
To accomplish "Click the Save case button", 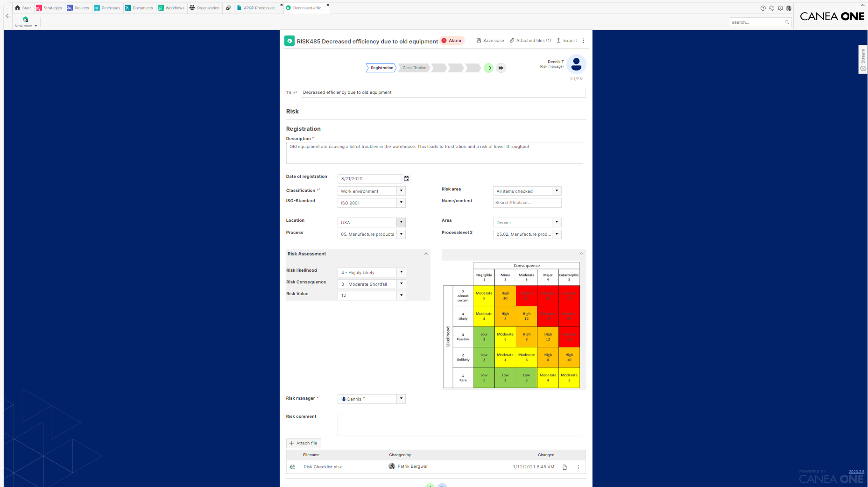I will pyautogui.click(x=490, y=41).
